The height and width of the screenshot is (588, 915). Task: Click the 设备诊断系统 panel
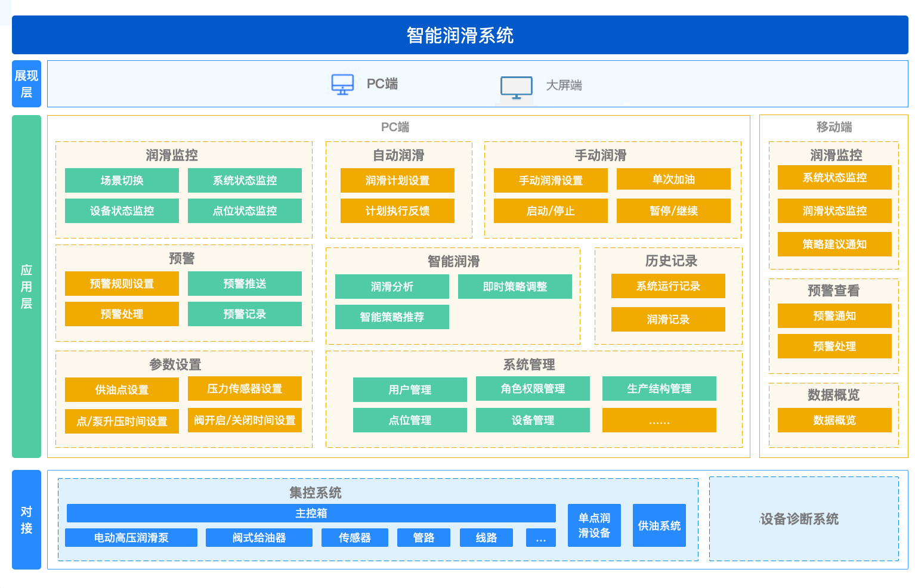tap(803, 519)
